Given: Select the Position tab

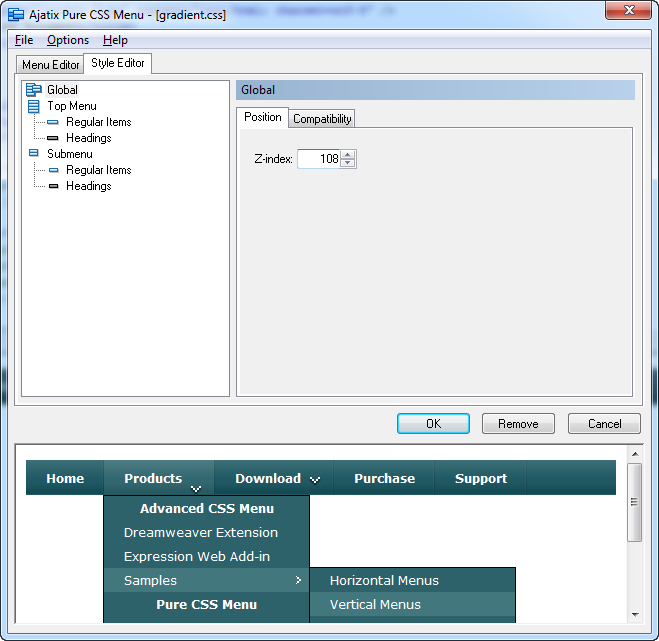Looking at the screenshot, I should 263,117.
